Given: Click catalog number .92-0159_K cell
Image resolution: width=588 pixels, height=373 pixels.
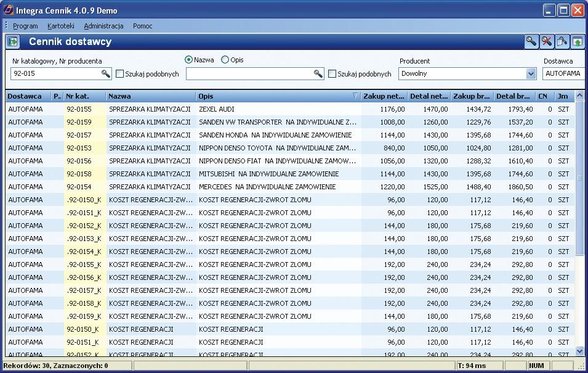Looking at the screenshot, I should [x=84, y=316].
